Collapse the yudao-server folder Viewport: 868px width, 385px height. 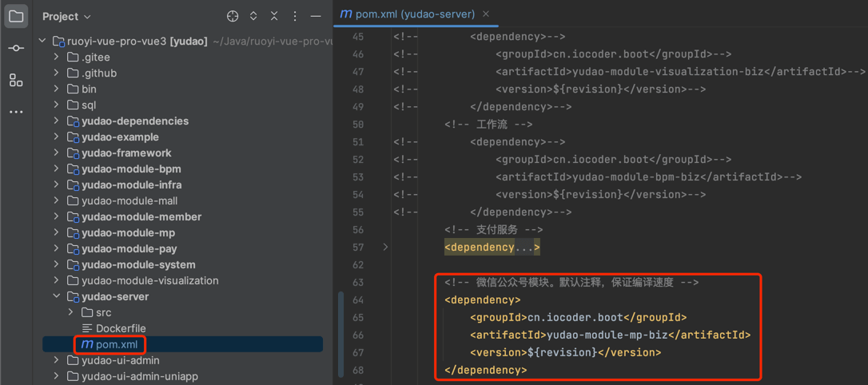click(56, 296)
